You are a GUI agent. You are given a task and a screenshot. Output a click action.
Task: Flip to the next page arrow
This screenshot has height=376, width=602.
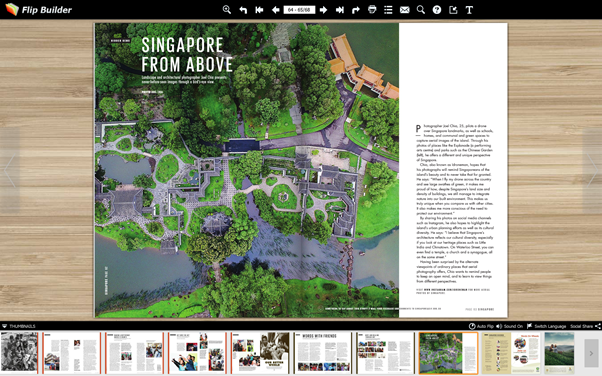(323, 10)
